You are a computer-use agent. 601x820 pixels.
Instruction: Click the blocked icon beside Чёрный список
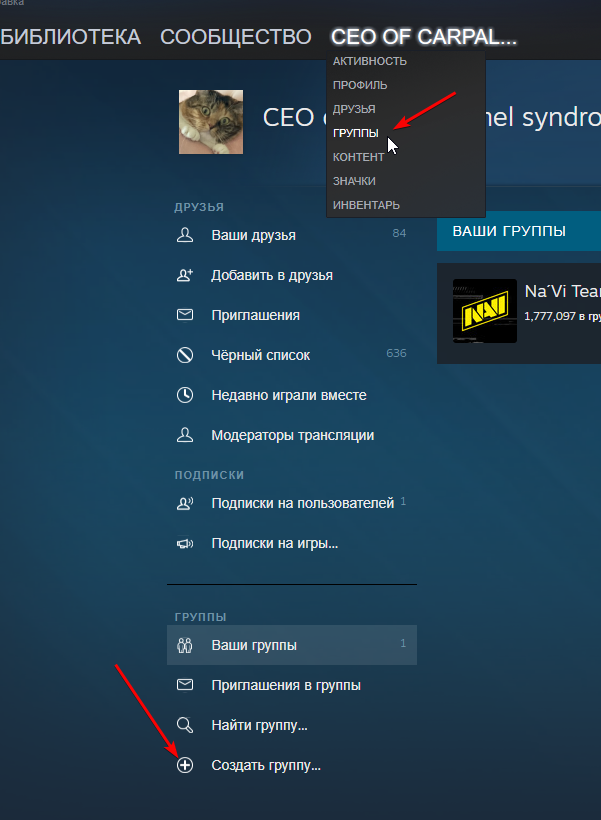(185, 355)
